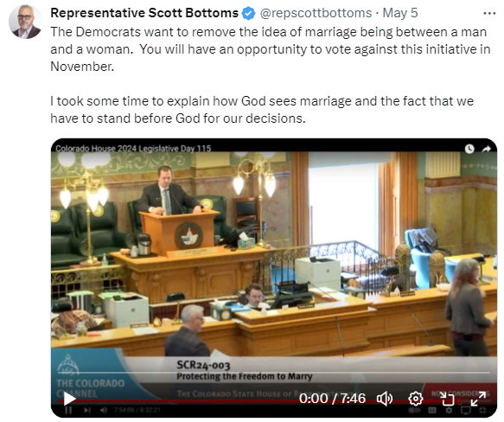The image size is (504, 422).
Task: Click the Representative Scott Bottoms display name
Action: [144, 13]
